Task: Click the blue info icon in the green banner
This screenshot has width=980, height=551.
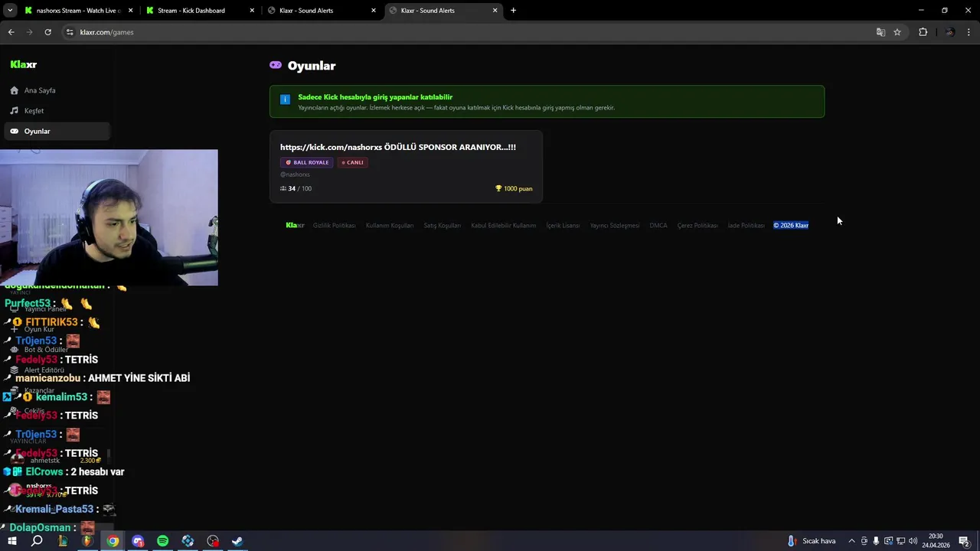Action: coord(285,99)
